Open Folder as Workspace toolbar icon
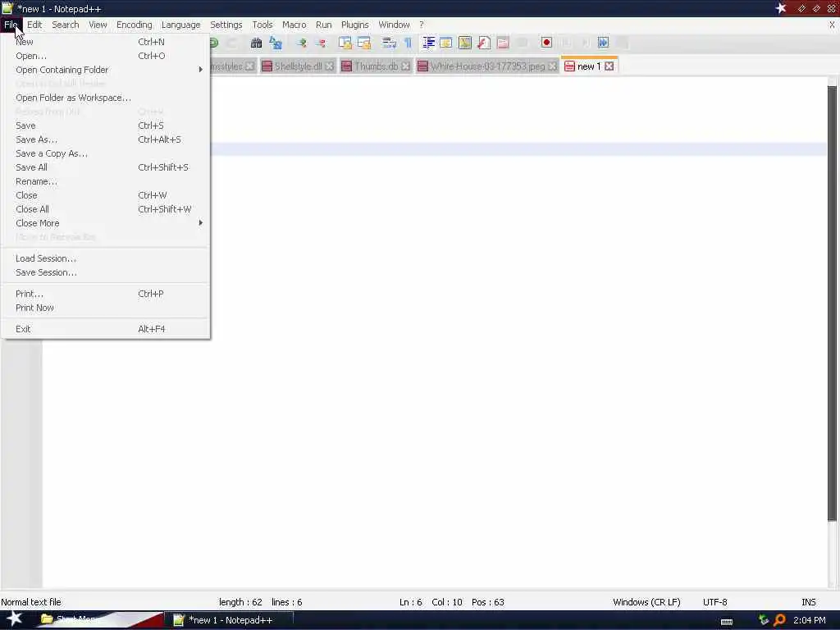 (503, 43)
